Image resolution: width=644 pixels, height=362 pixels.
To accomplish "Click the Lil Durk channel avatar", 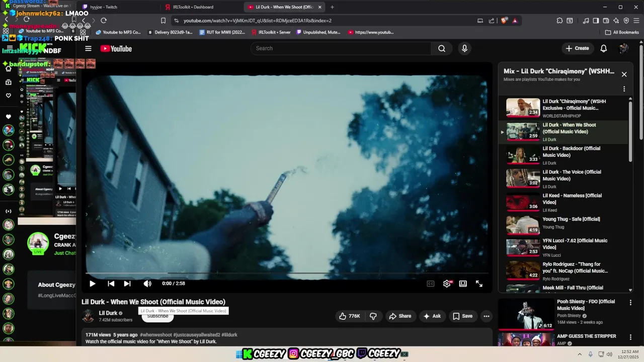I will click(88, 316).
